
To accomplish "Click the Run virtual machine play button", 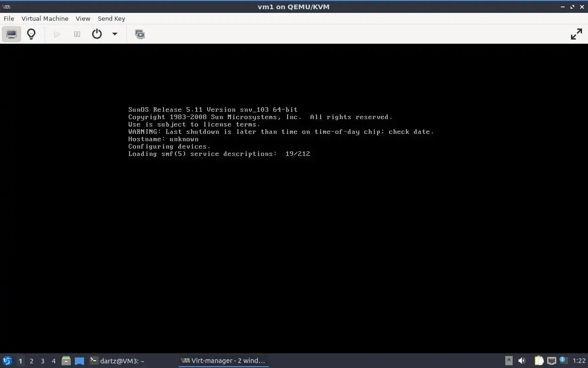I will pos(57,34).
